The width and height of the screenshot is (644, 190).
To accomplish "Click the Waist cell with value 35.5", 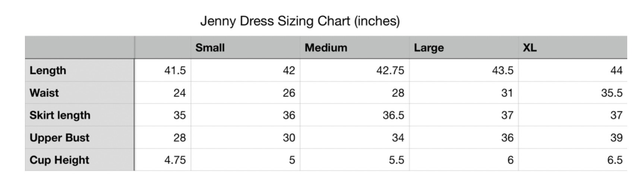I will point(573,93).
